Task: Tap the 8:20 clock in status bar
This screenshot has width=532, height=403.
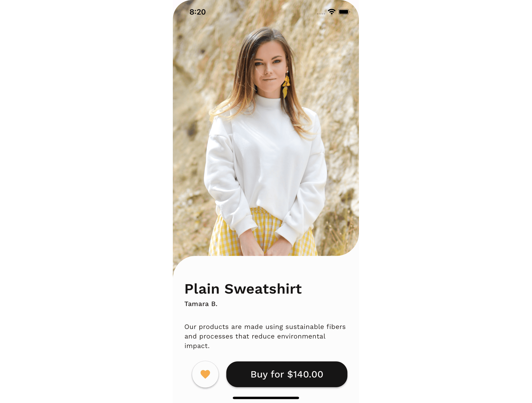Action: click(x=198, y=12)
